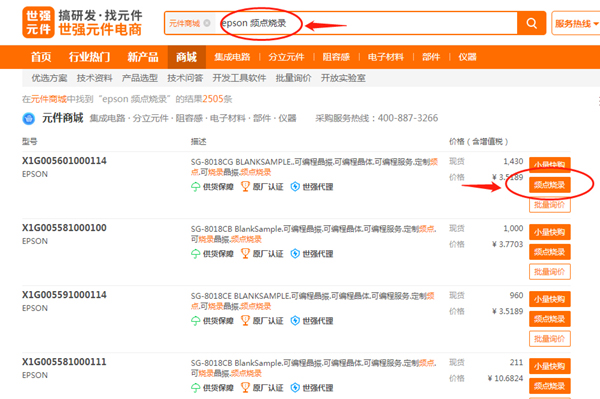600x399 pixels.
Task: Open 部件 category in nav bar
Action: [x=431, y=57]
